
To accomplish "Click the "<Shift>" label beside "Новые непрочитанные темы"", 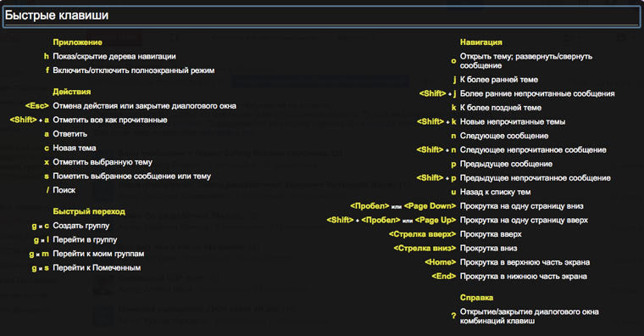I will tap(430, 121).
